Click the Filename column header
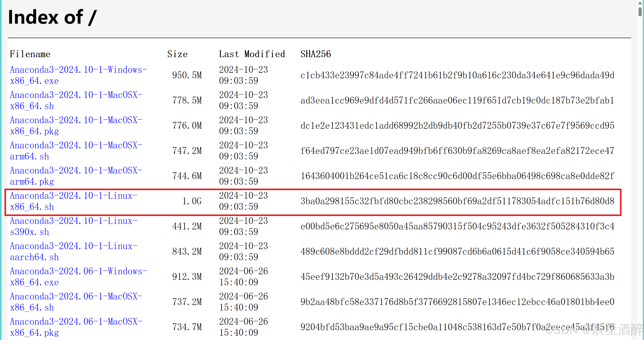Image resolution: width=644 pixels, height=340 pixels. pos(30,54)
